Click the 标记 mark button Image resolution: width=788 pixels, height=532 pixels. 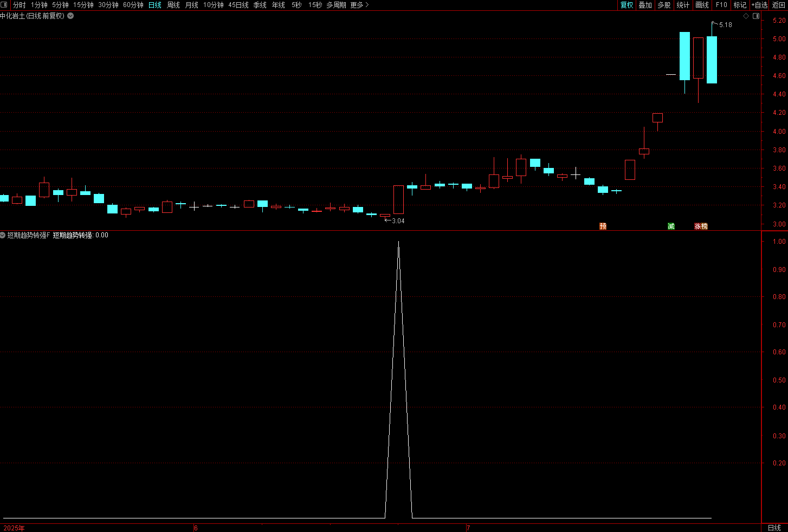tap(740, 5)
